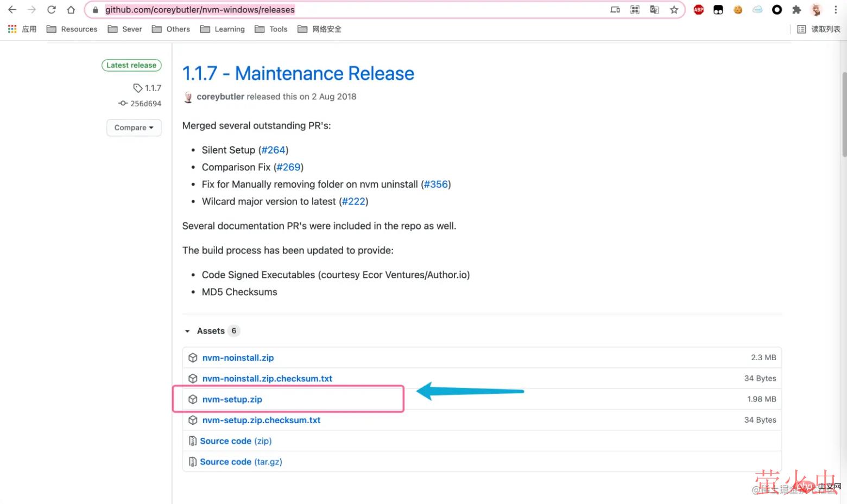Download the nvm-setup.zip asset
Image resolution: width=847 pixels, height=504 pixels.
232,399
